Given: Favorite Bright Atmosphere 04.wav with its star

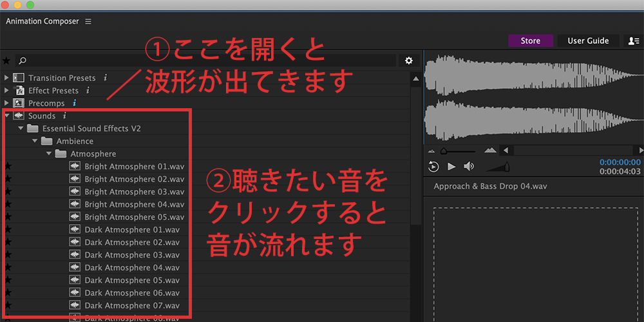Looking at the screenshot, I should point(7,204).
